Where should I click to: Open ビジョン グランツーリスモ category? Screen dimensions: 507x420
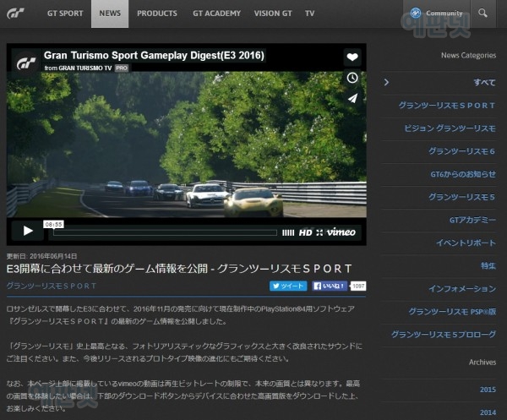(x=450, y=128)
